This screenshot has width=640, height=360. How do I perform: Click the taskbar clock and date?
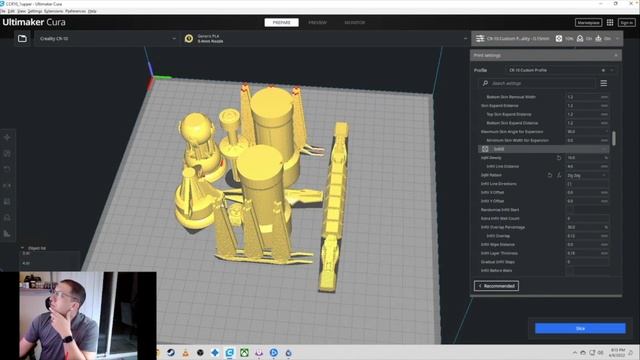click(618, 353)
